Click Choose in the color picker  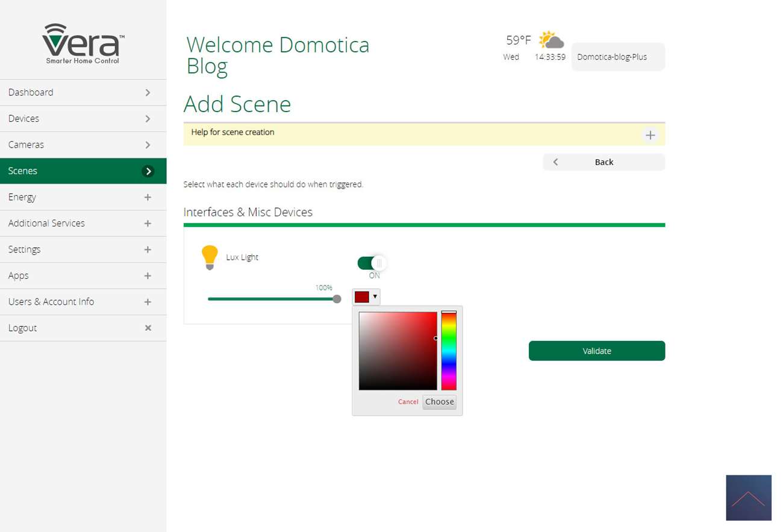(439, 402)
